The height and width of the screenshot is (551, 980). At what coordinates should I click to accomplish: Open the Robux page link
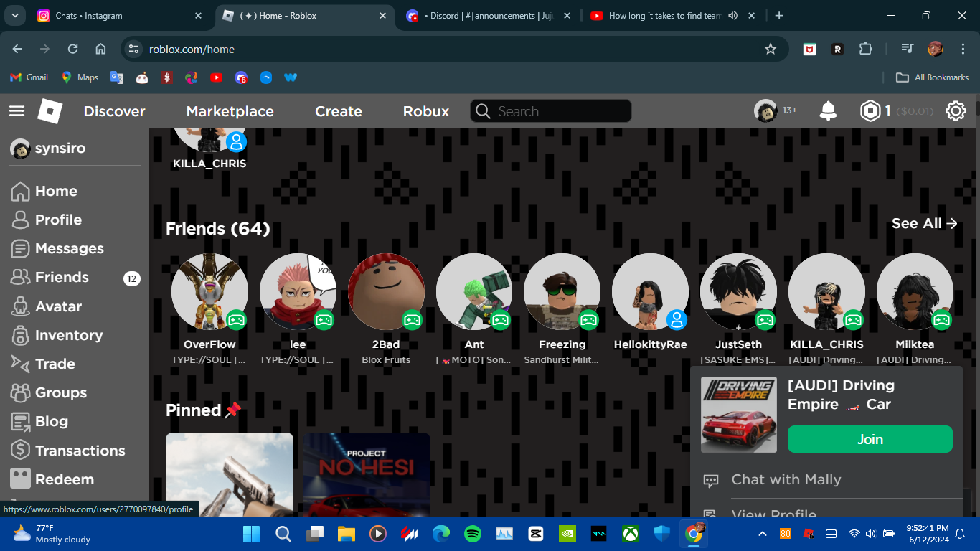pyautogui.click(x=426, y=111)
